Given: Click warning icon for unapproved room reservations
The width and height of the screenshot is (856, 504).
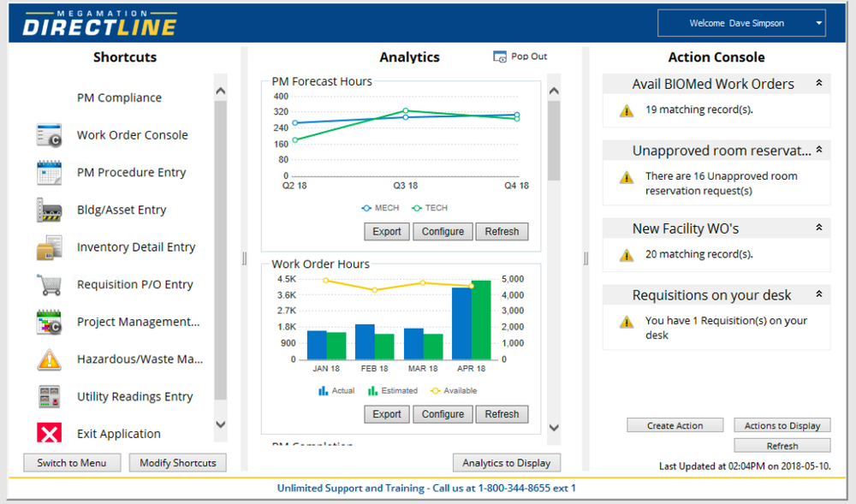Looking at the screenshot, I should click(627, 177).
